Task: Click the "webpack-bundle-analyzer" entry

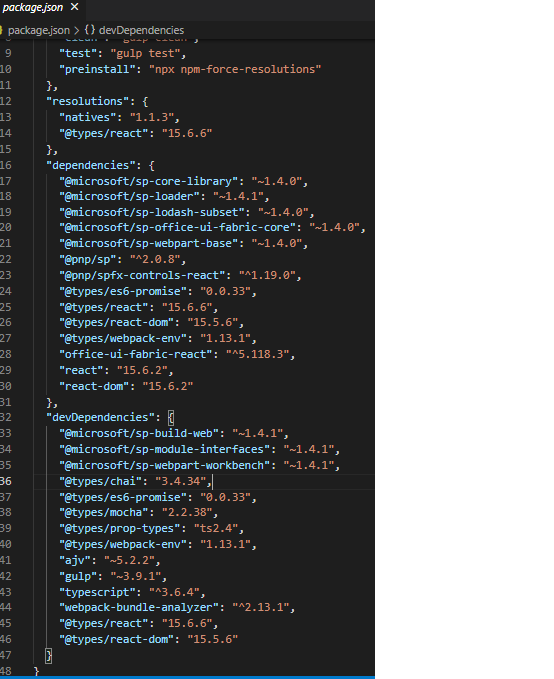Action: (177, 608)
